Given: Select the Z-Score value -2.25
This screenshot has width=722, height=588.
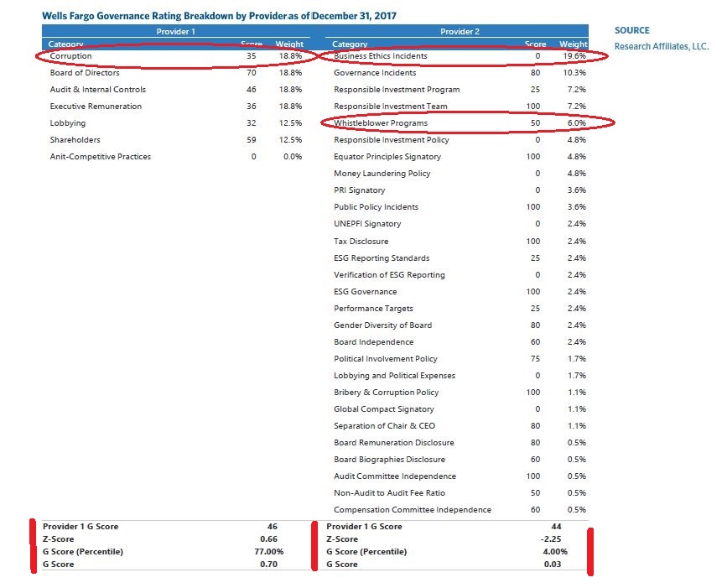Looking at the screenshot, I should 551,539.
